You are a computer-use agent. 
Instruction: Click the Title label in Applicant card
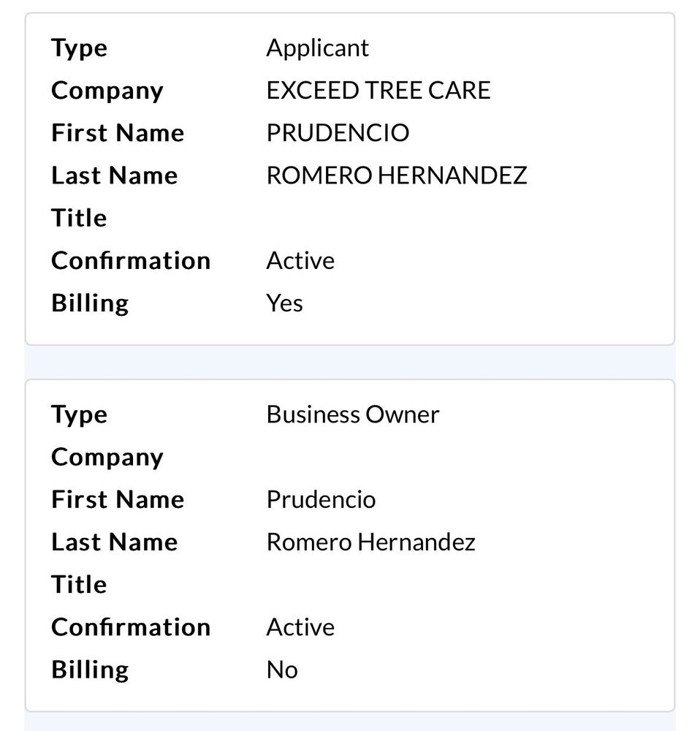pos(79,218)
